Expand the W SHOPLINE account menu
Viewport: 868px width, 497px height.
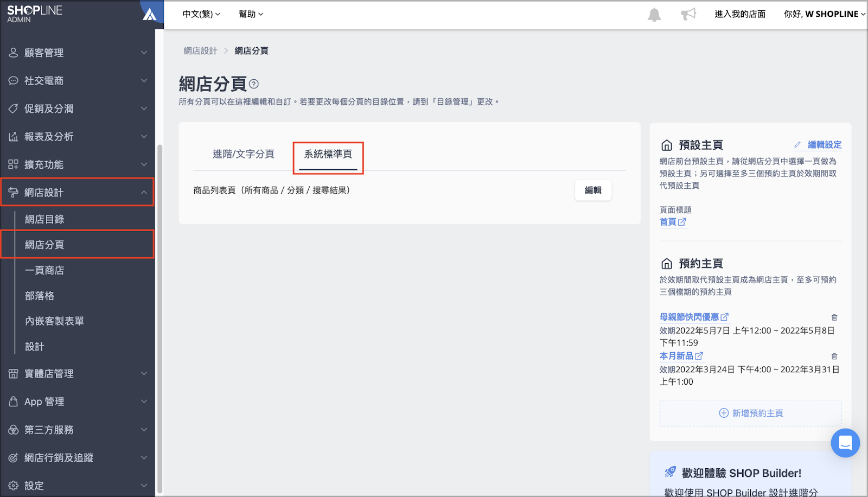click(825, 14)
